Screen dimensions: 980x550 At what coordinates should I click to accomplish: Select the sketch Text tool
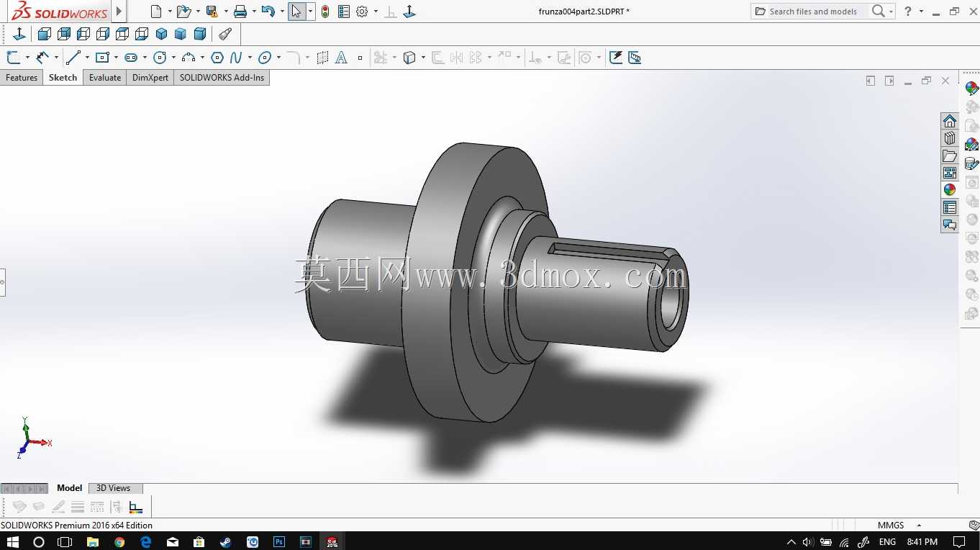click(341, 58)
